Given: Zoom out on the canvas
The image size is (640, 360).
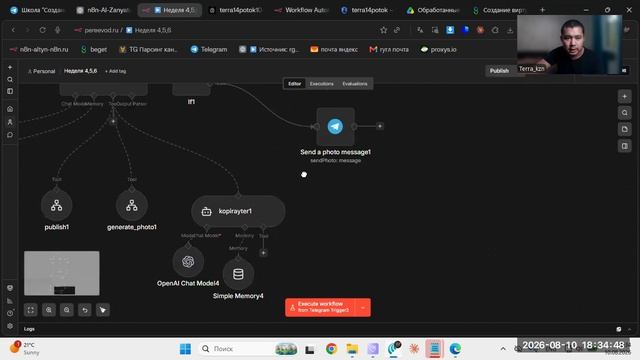Looking at the screenshot, I should [x=67, y=310].
